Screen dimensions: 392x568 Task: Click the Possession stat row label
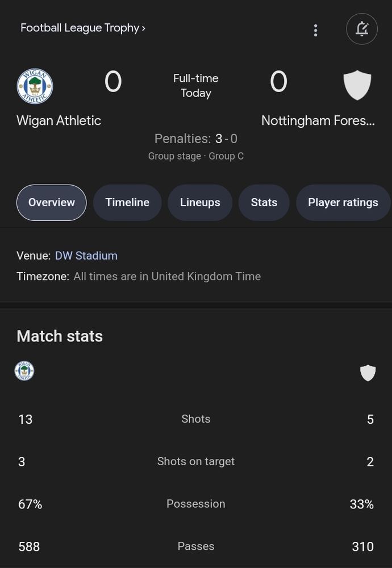pyautogui.click(x=196, y=504)
